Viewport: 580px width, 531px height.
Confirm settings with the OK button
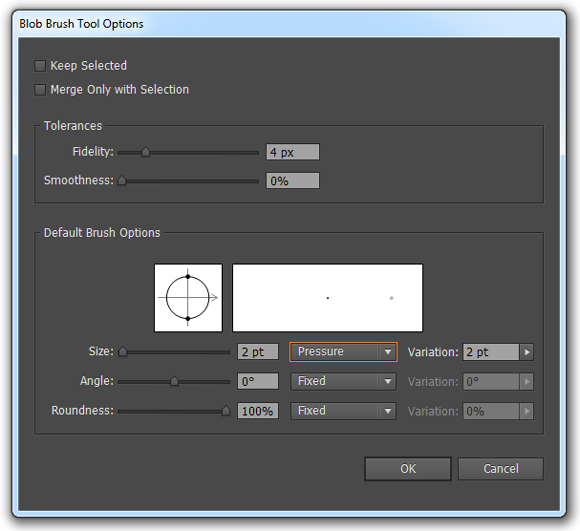(408, 469)
